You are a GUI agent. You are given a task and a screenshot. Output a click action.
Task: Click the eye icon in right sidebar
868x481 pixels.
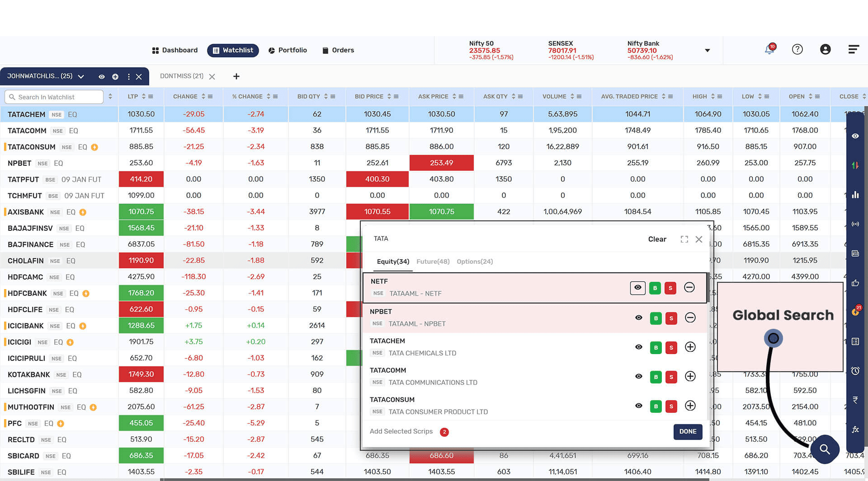855,136
